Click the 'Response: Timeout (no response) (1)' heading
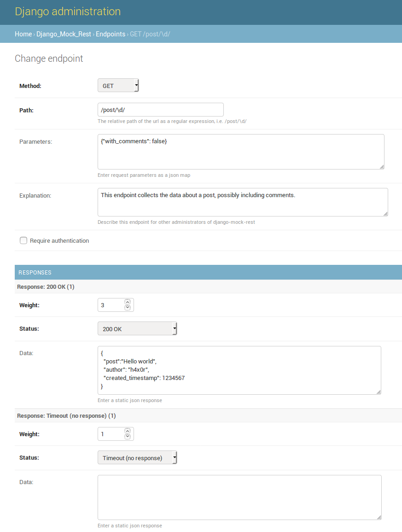The image size is (402, 532). click(66, 415)
